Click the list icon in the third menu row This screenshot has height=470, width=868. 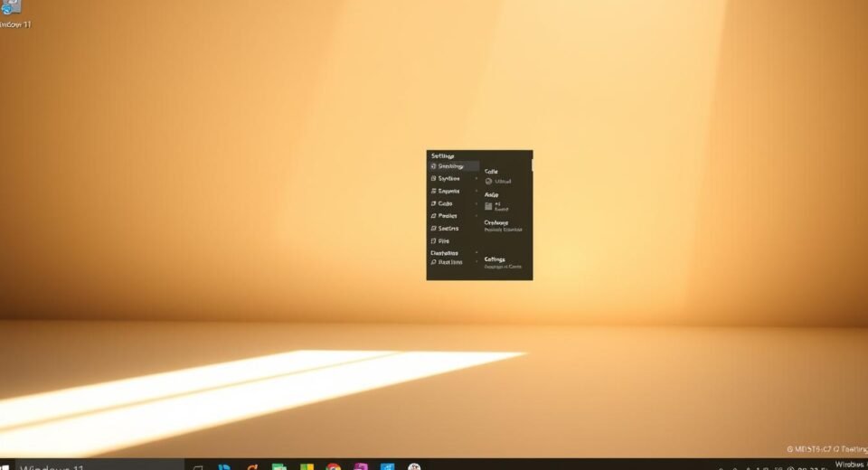click(433, 191)
